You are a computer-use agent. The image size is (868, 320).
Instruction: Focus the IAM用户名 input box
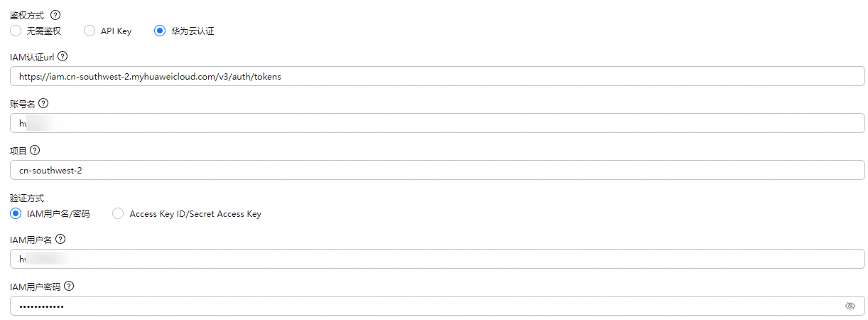coord(438,259)
